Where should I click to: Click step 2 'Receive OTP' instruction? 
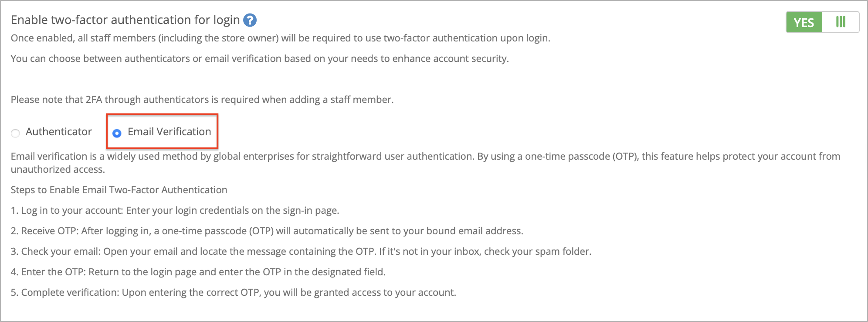267,231
